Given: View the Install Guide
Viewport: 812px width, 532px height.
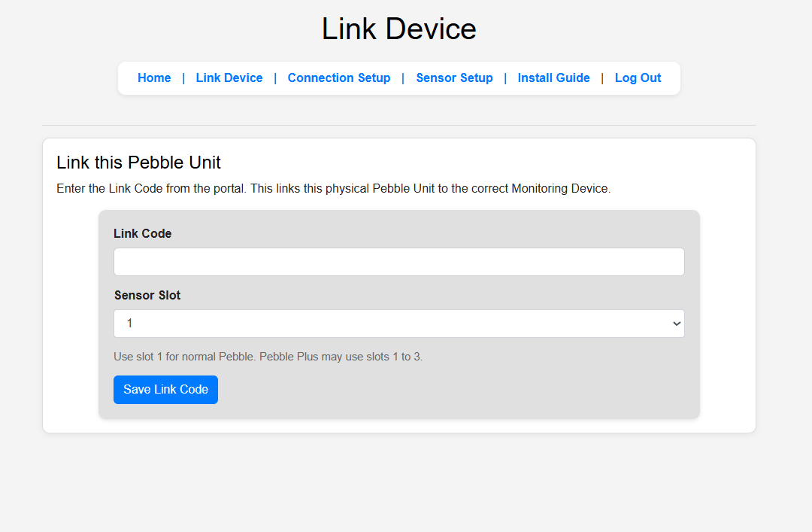Looking at the screenshot, I should pos(553,78).
